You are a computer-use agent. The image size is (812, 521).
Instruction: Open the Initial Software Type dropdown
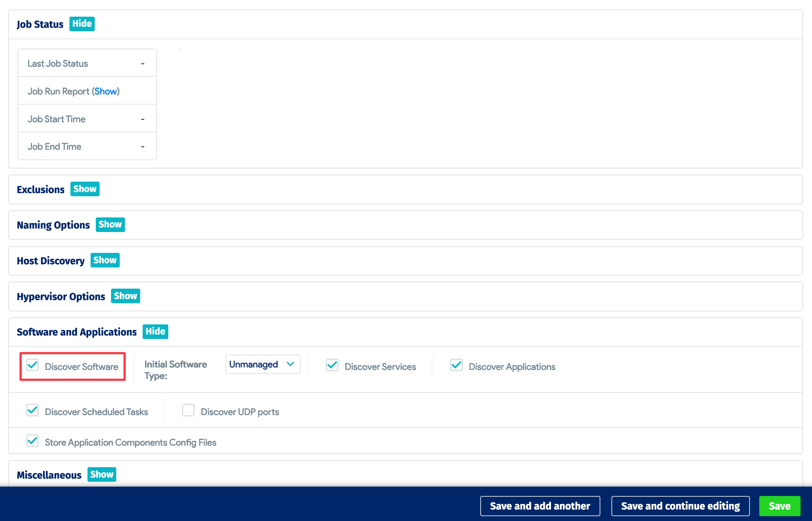(263, 364)
